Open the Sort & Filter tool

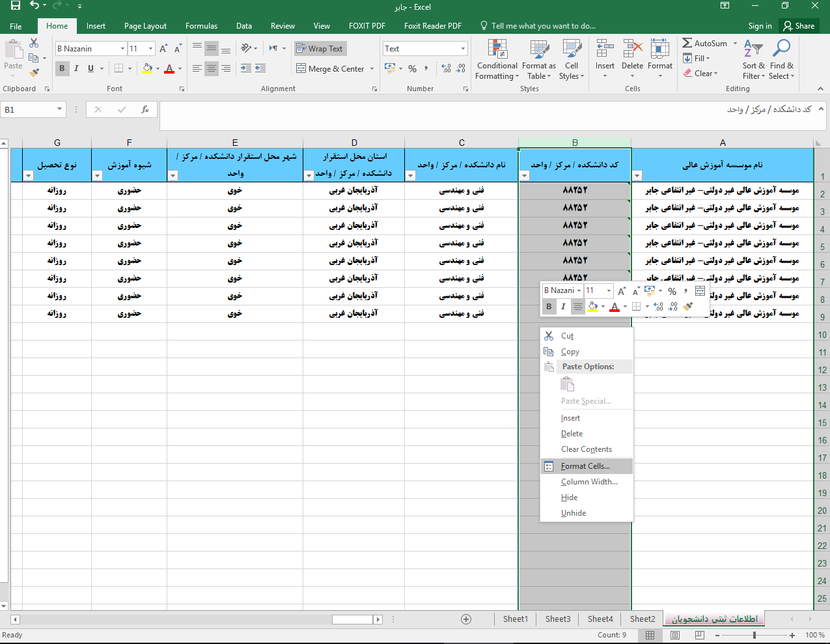point(753,59)
